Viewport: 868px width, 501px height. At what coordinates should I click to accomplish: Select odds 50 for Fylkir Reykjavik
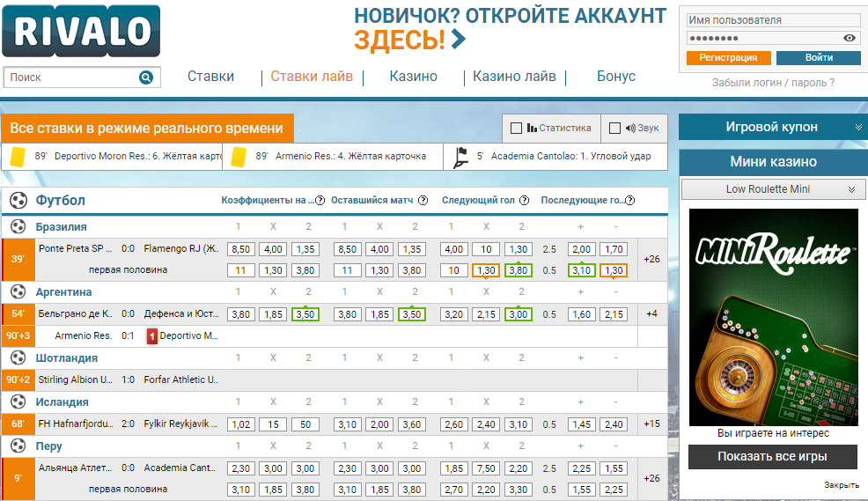coord(305,424)
